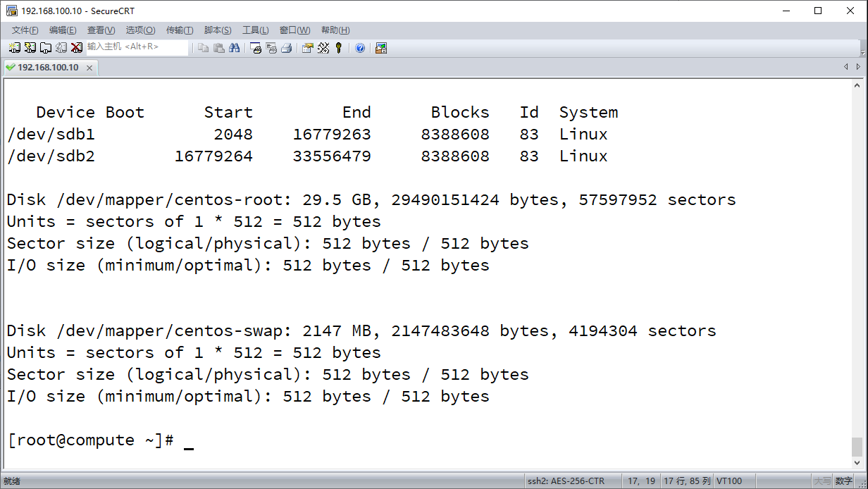The width and height of the screenshot is (868, 489).
Task: Maximize the SecureCRT window
Action: click(817, 11)
